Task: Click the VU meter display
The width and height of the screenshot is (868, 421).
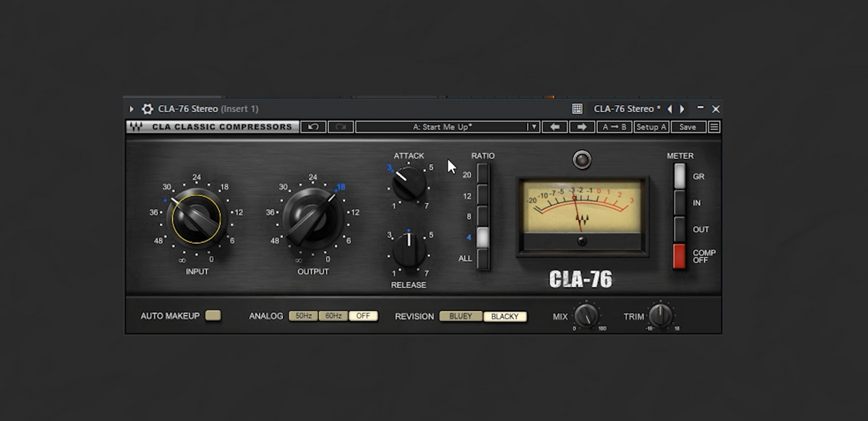Action: click(582, 216)
